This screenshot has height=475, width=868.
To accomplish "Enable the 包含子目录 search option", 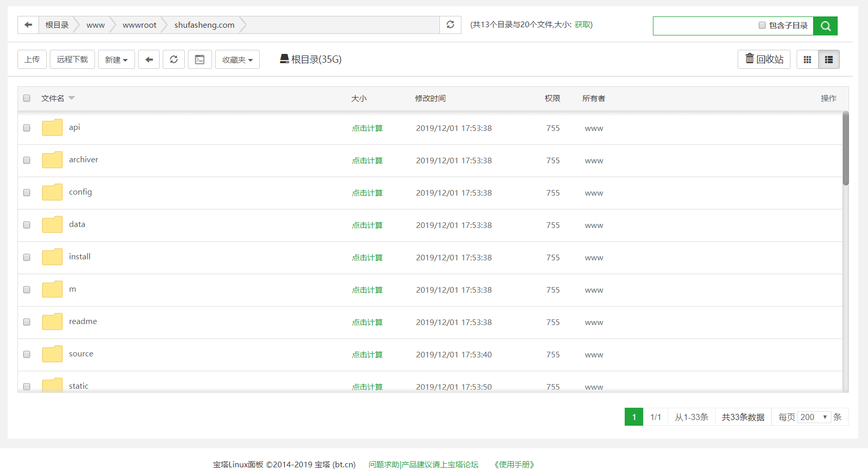I will (762, 25).
